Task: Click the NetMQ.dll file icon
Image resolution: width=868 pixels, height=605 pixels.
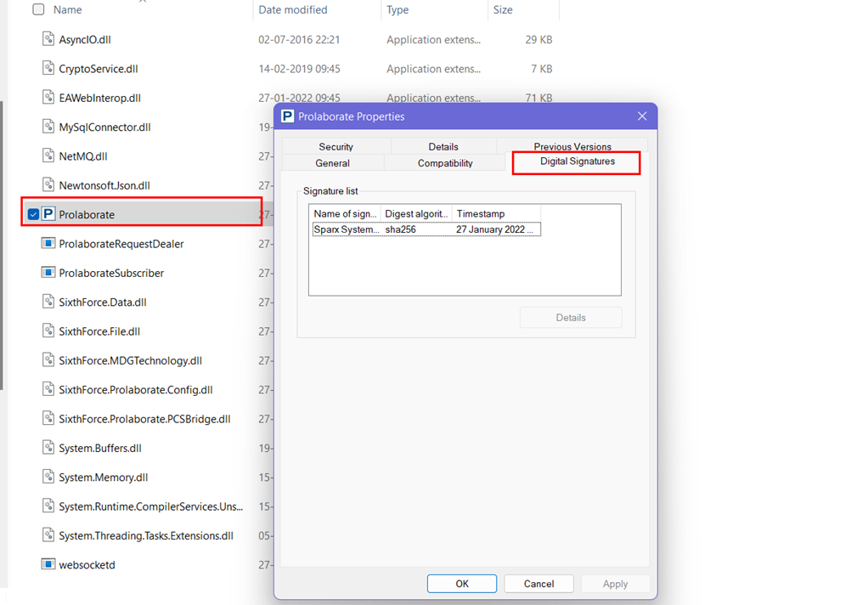Action: (x=48, y=155)
